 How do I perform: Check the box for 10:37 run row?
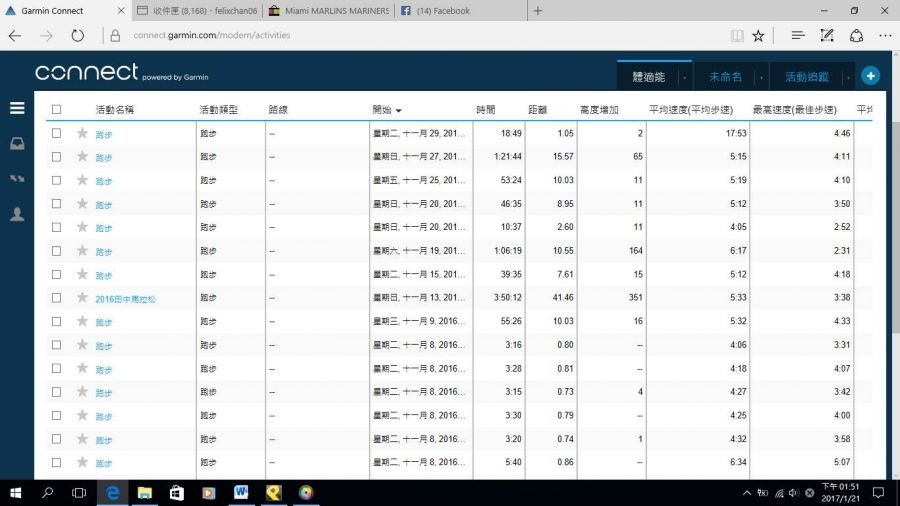click(x=56, y=227)
